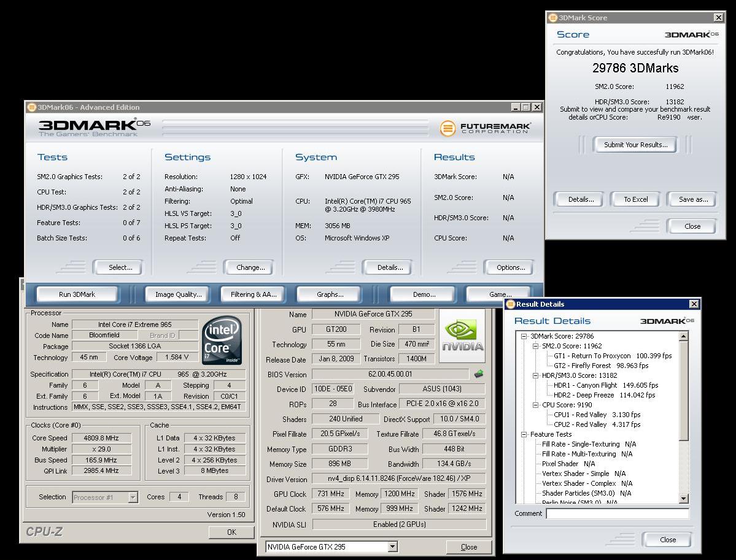The height and width of the screenshot is (560, 736).
Task: Click the Game button
Action: click(499, 294)
